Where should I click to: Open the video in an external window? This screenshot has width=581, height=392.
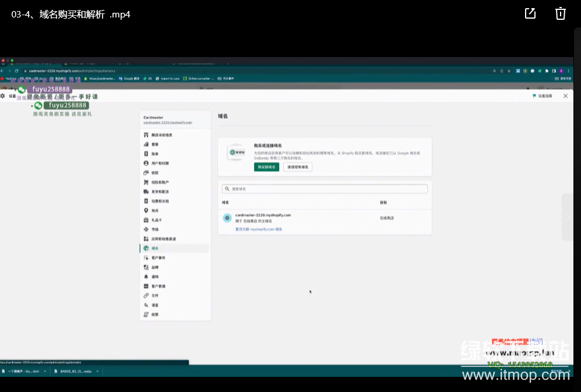(530, 13)
